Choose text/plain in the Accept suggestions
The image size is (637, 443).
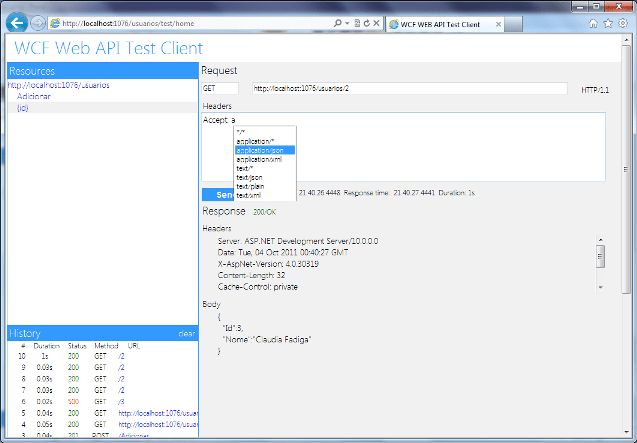[251, 186]
